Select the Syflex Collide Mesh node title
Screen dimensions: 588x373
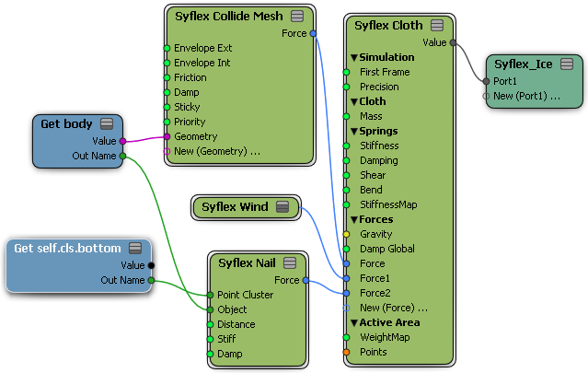pos(229,17)
